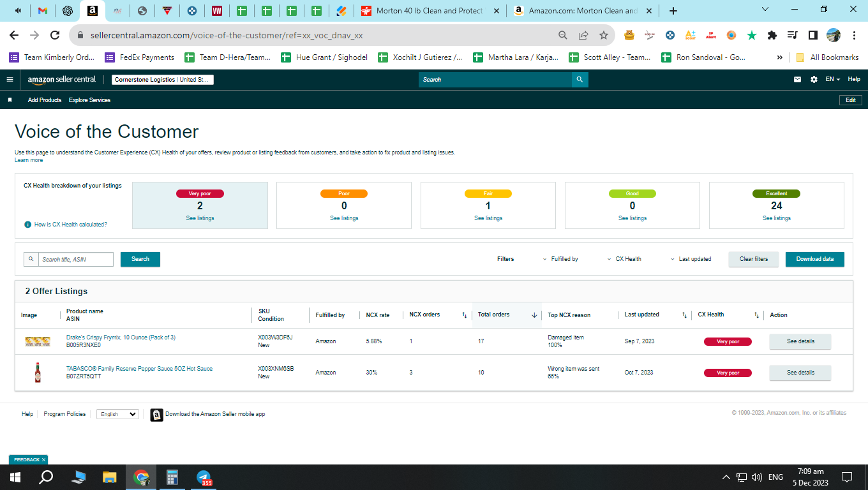868x490 pixels.
Task: See details for Drake's Crispy Frymix
Action: coord(800,341)
